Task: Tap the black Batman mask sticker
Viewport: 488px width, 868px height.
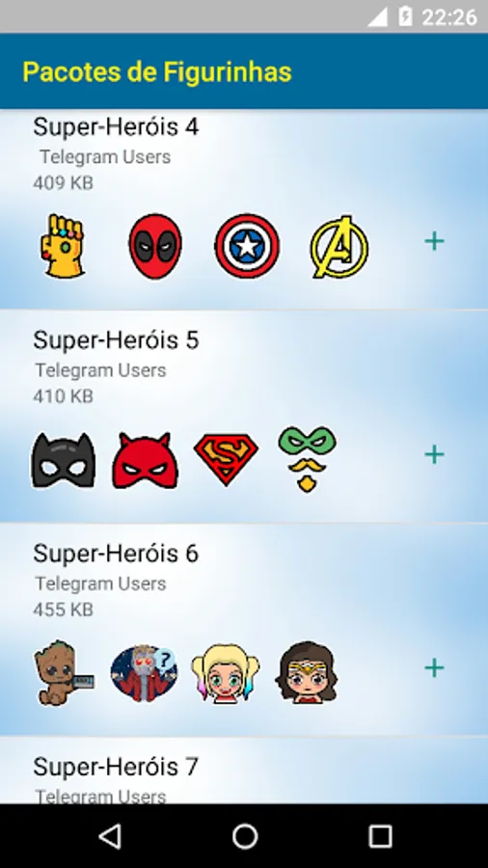Action: coord(63,461)
